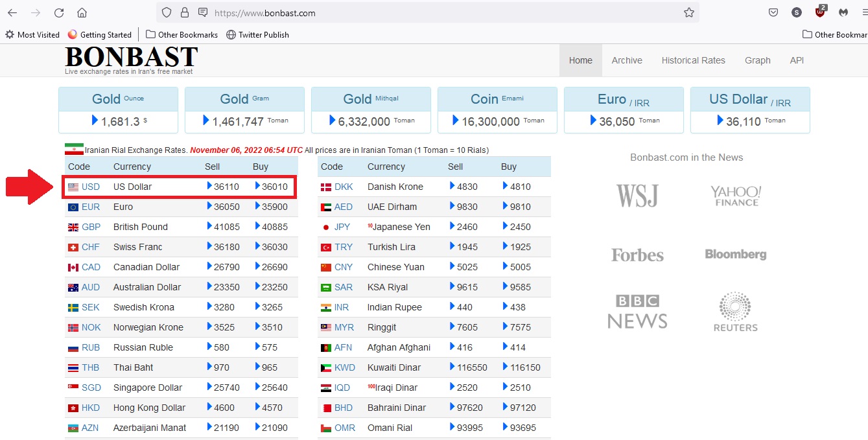Click the Euro / IRR price card
Screen dimensions: 868x440
(624, 110)
